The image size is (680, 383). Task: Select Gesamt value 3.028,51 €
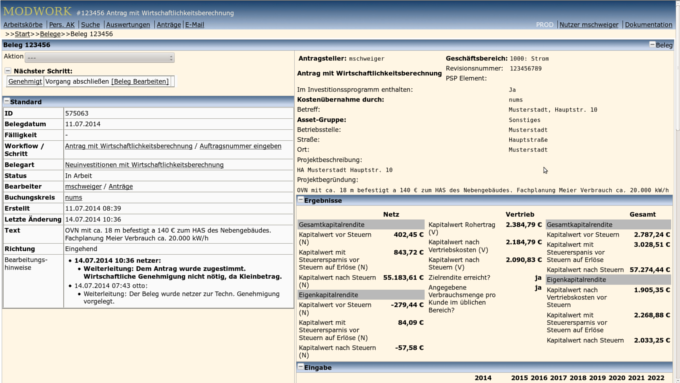tap(652, 245)
